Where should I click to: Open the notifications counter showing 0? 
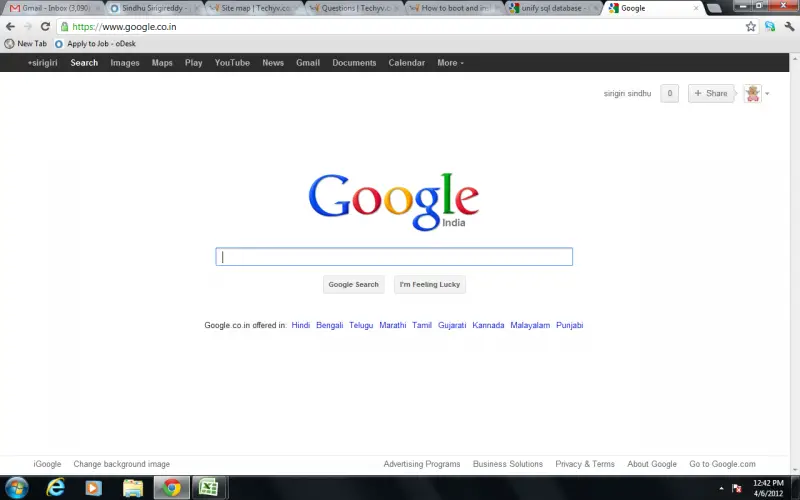pos(669,93)
